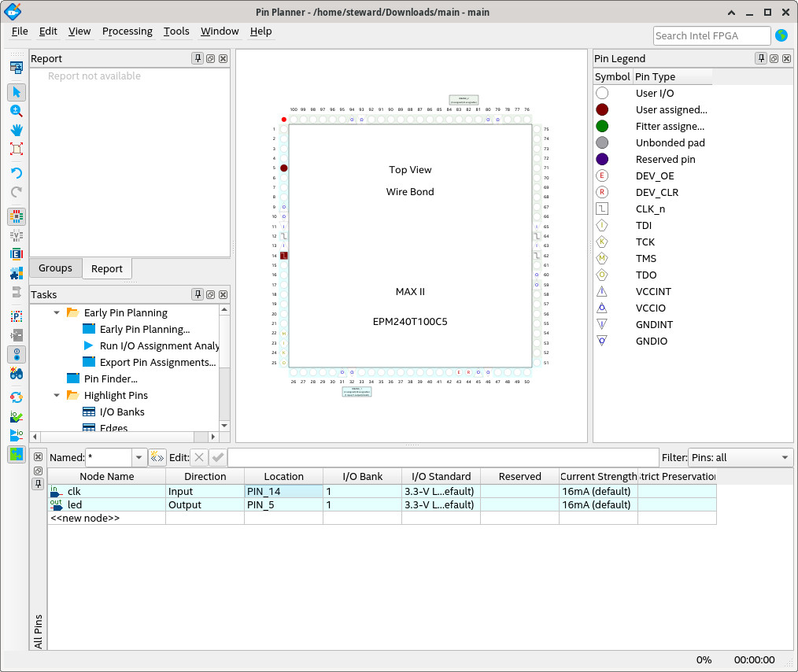Open Early Pin Planning... task
Viewport: 798px width, 672px height.
coord(145,329)
